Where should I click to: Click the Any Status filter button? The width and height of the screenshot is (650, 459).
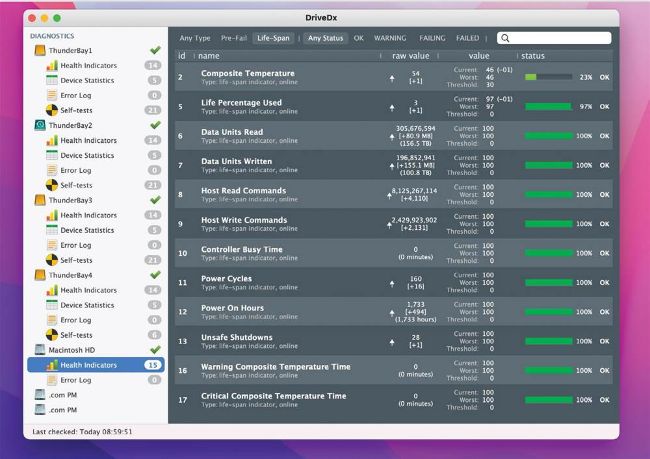[x=325, y=38]
